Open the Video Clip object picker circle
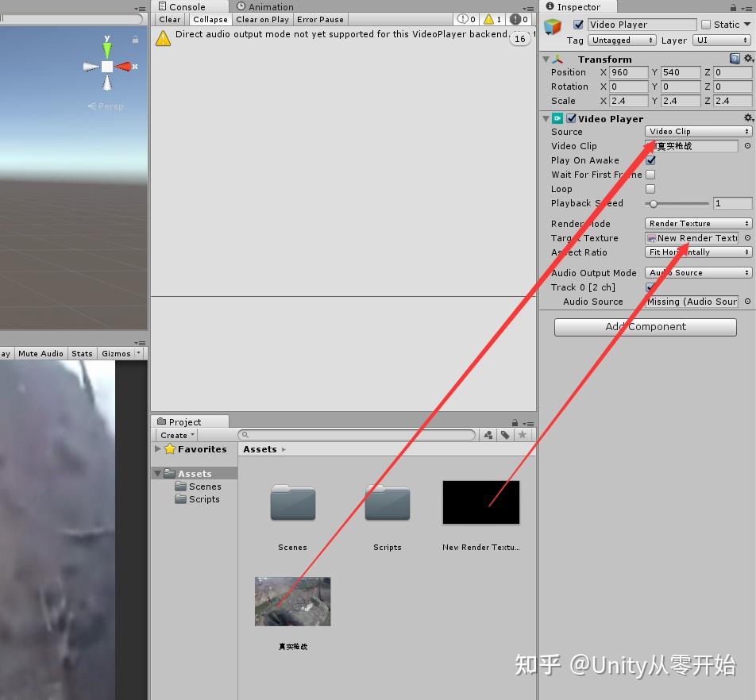 [x=747, y=145]
